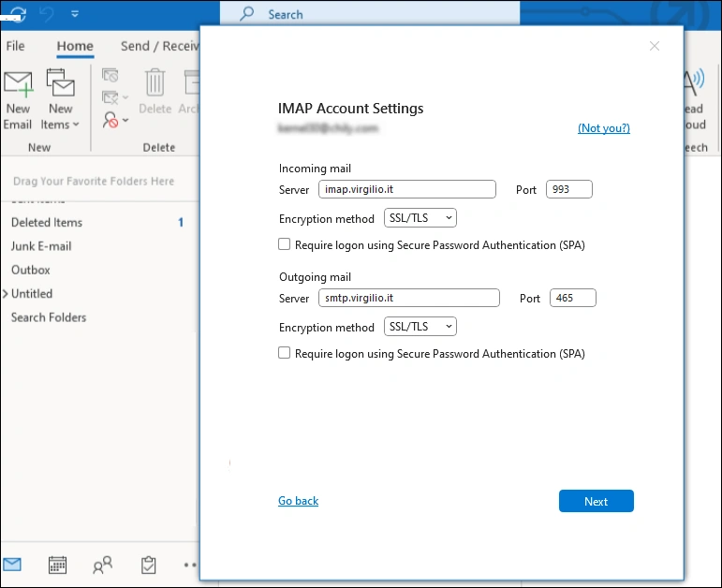Click the People navigation icon
This screenshot has height=588, width=722.
point(102,565)
